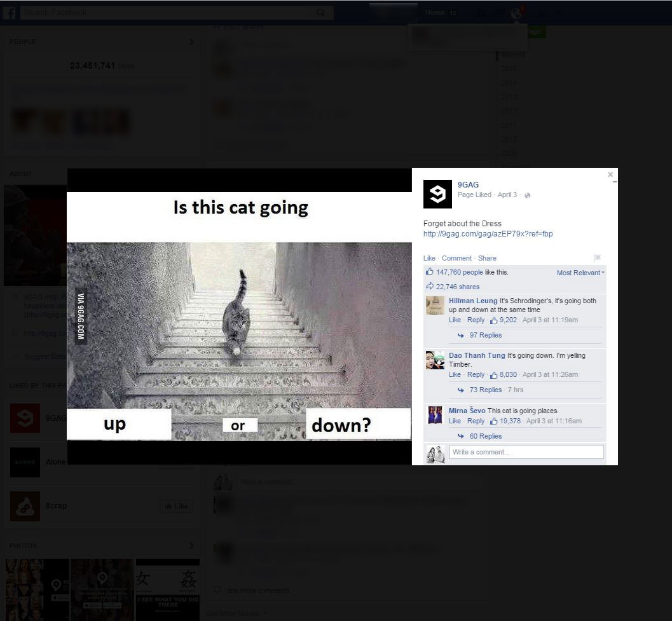Click the Facebook logo icon
The image size is (672, 621).
pyautogui.click(x=10, y=11)
